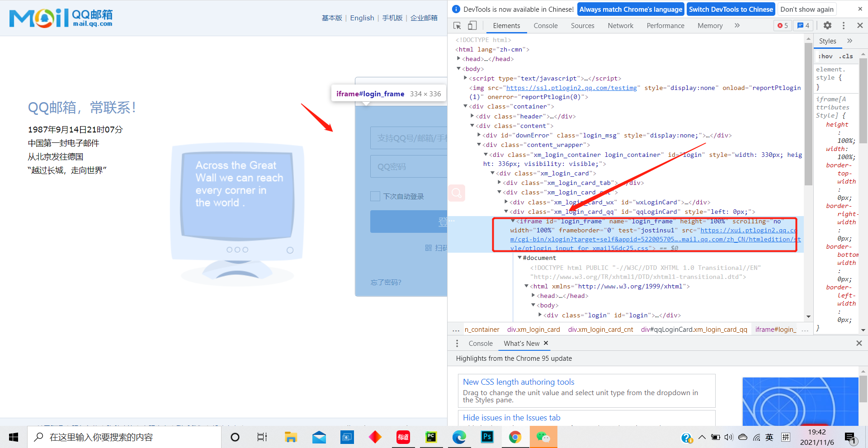Image resolution: width=868 pixels, height=448 pixels.
Task: Close the DevTools panel
Action: (x=860, y=26)
